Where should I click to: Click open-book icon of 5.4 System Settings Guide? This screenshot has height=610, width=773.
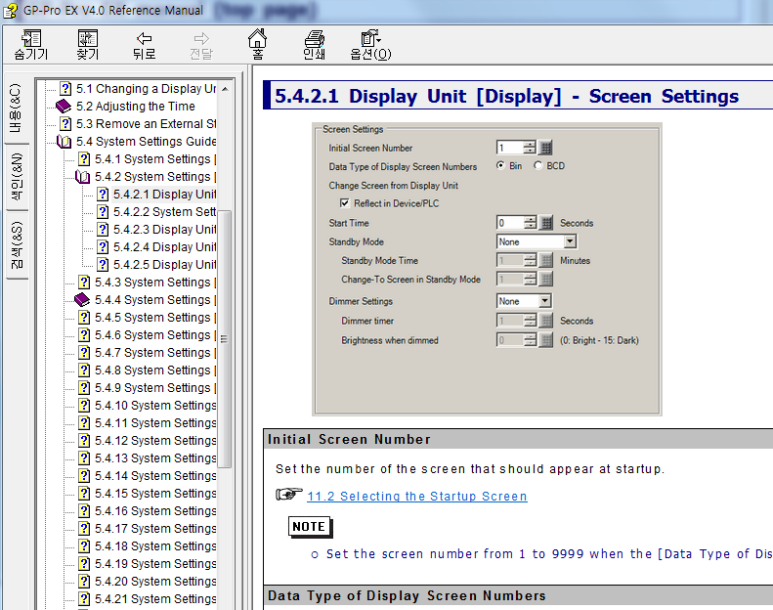click(x=64, y=142)
